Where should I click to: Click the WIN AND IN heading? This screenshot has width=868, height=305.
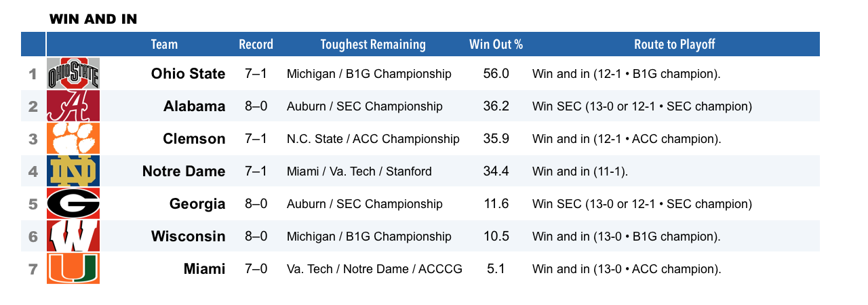(93, 19)
